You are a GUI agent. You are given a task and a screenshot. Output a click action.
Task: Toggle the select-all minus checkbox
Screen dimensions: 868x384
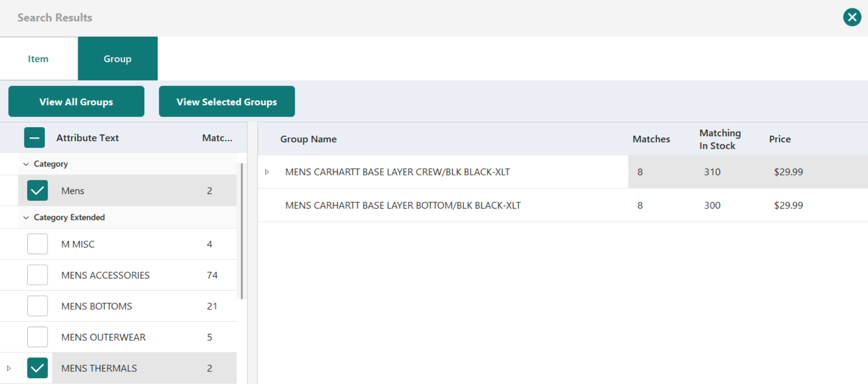click(x=34, y=138)
